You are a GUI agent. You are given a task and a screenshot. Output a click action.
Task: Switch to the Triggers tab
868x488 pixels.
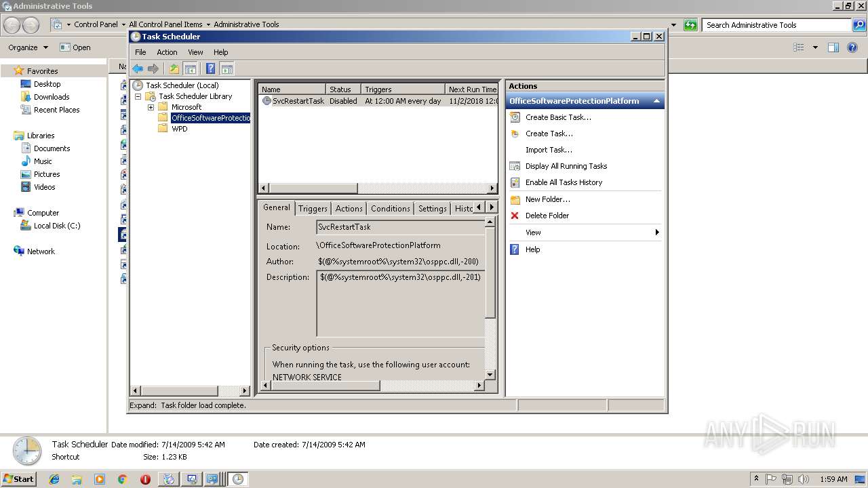(313, 209)
